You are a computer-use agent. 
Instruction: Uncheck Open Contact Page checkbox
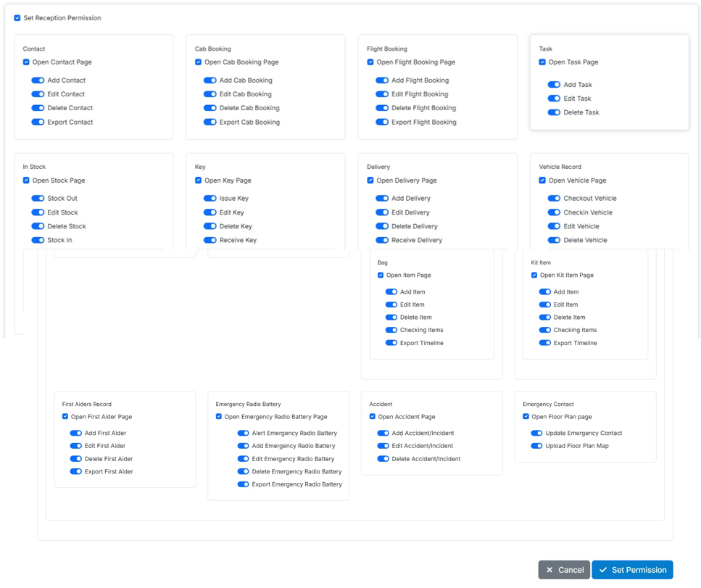pos(26,62)
